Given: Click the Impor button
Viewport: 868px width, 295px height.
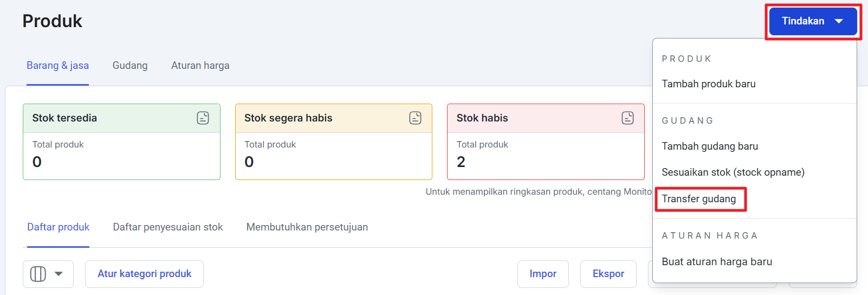Looking at the screenshot, I should pos(543,274).
